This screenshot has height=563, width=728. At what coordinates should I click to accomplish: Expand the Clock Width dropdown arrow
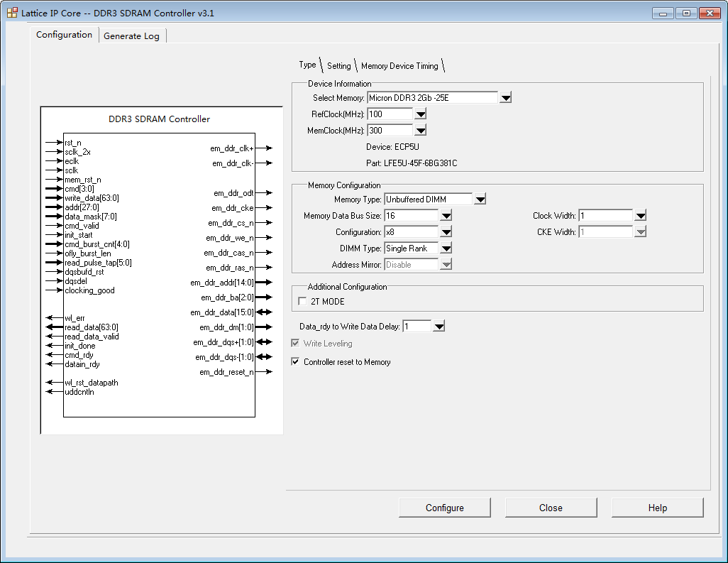(x=641, y=216)
